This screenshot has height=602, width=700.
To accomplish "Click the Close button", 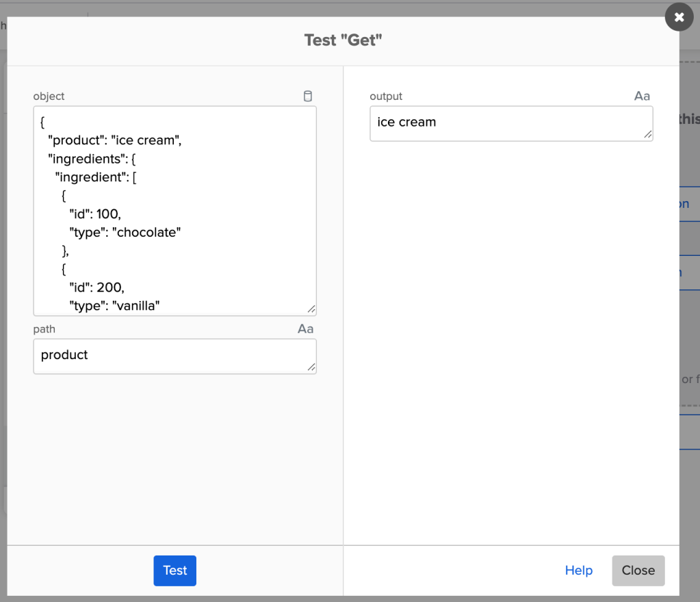I will pos(638,571).
